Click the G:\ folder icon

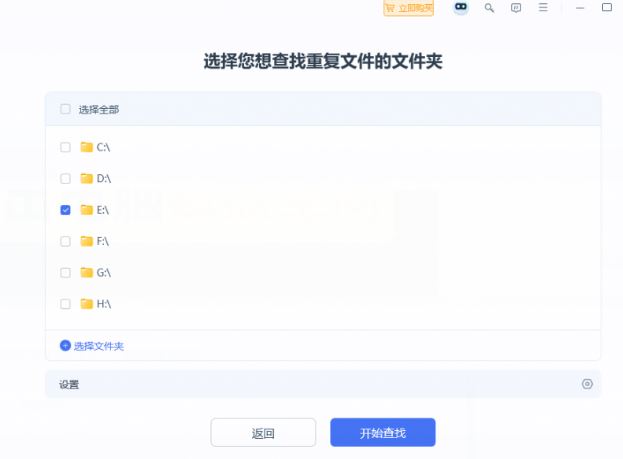87,272
